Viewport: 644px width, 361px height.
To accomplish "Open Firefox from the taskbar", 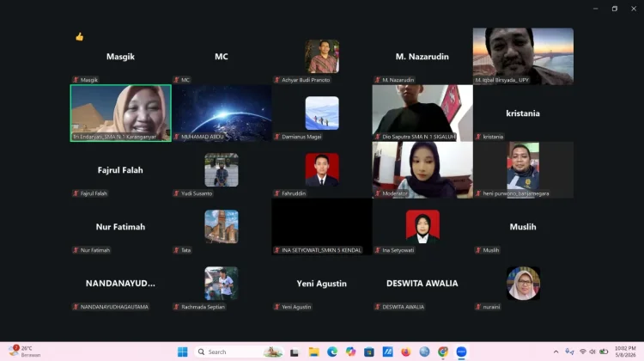I will point(406,352).
